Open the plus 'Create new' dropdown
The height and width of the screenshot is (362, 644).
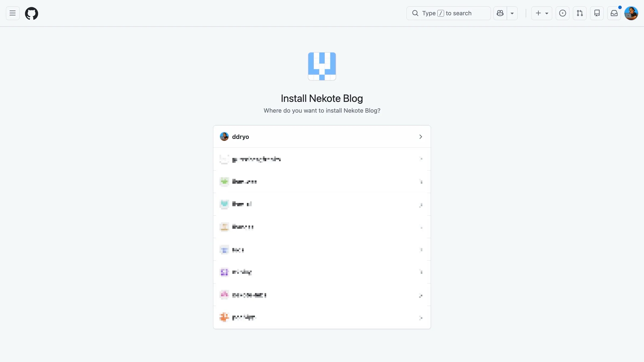[x=542, y=13]
